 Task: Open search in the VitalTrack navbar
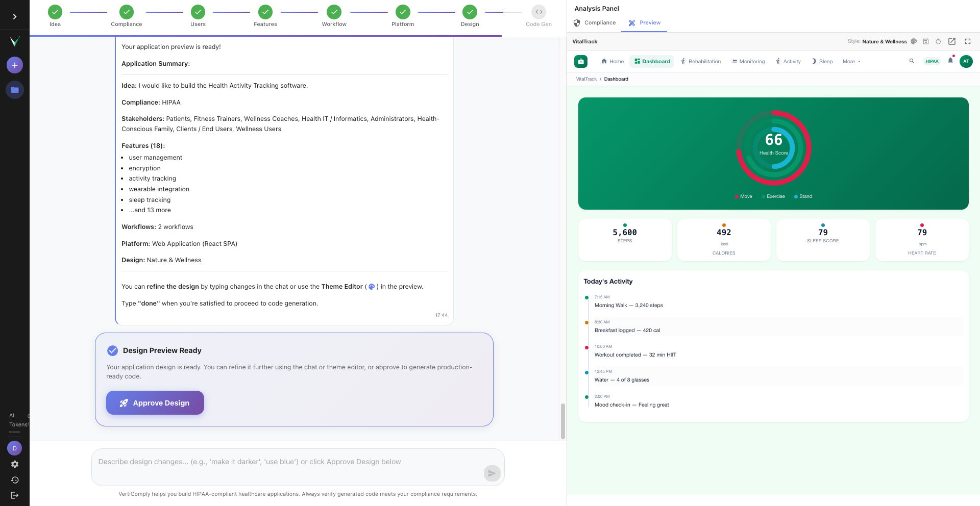click(912, 61)
